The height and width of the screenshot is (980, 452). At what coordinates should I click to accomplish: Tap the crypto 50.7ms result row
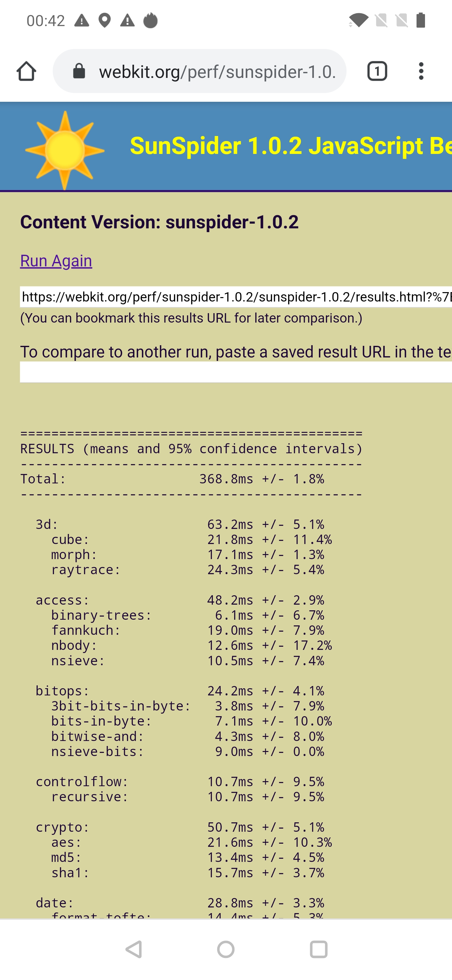[x=180, y=827]
